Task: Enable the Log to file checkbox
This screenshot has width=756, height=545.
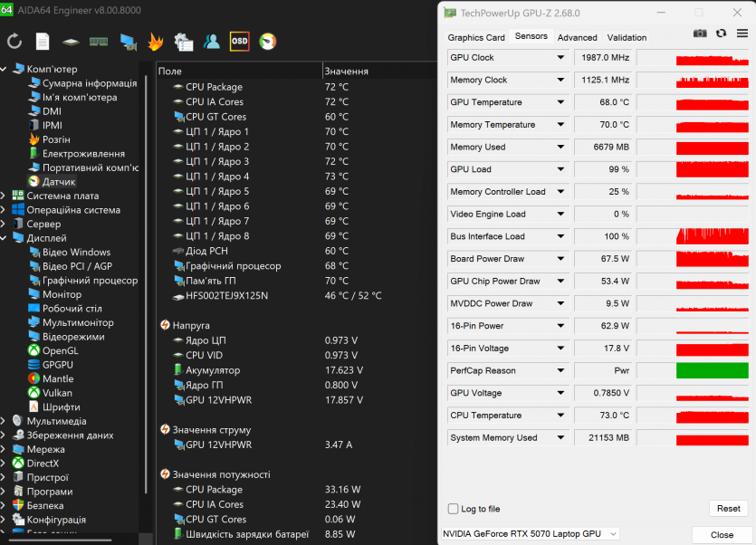Action: coord(454,509)
